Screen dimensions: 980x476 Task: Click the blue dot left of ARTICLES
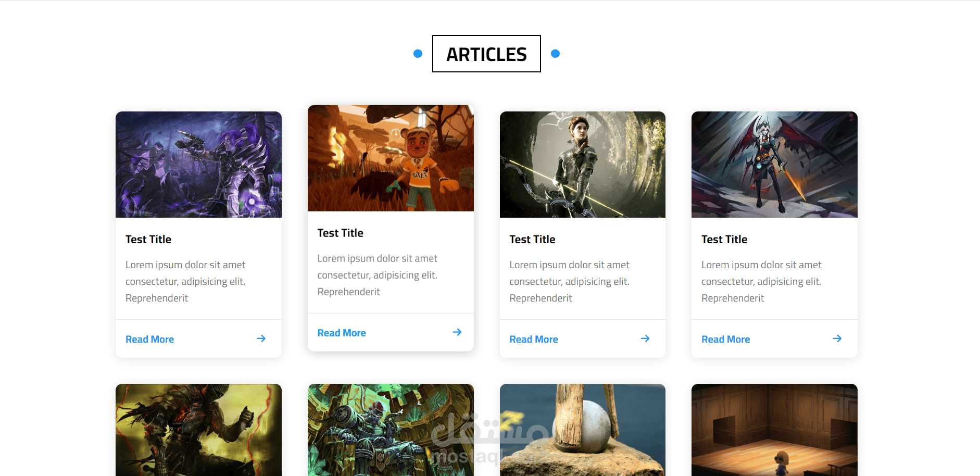coord(418,54)
